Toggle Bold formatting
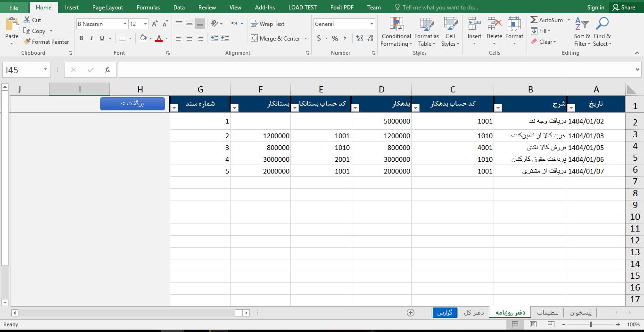Screen dimensions: 644x332 tap(81, 38)
